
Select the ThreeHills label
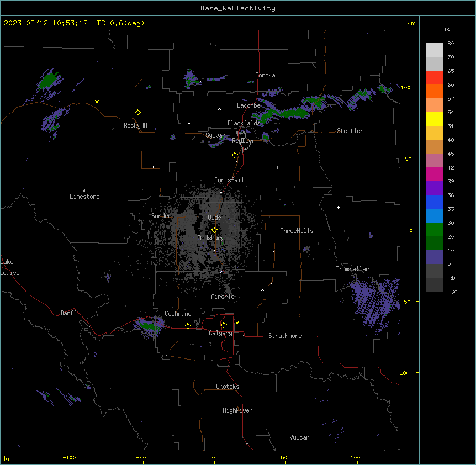pyautogui.click(x=297, y=231)
